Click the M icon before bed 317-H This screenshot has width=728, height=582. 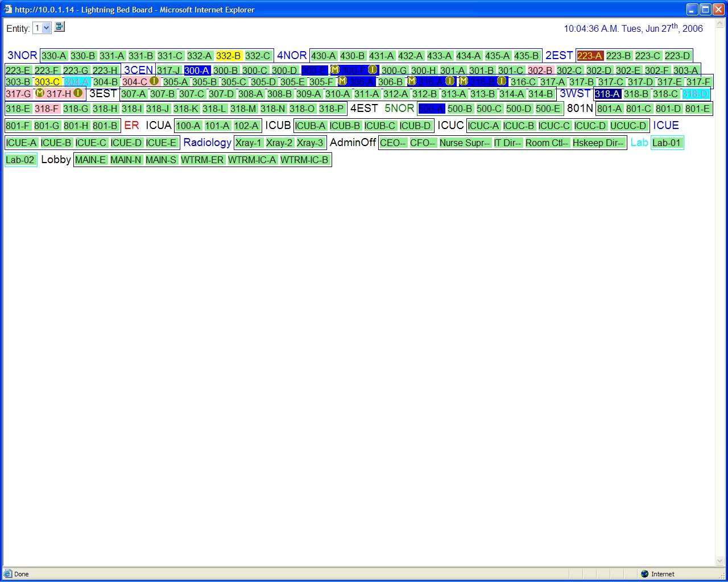click(40, 93)
